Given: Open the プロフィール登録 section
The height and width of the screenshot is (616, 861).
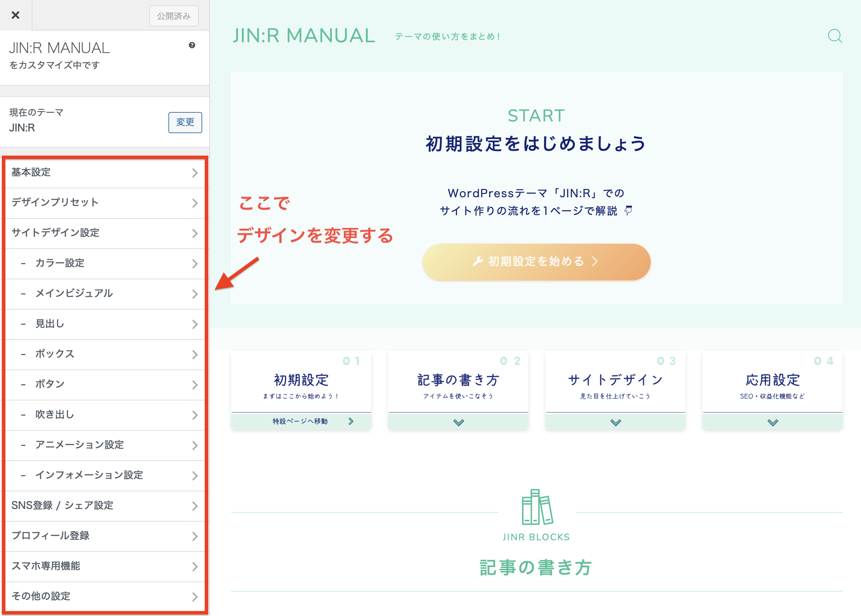Looking at the screenshot, I should pos(105,536).
